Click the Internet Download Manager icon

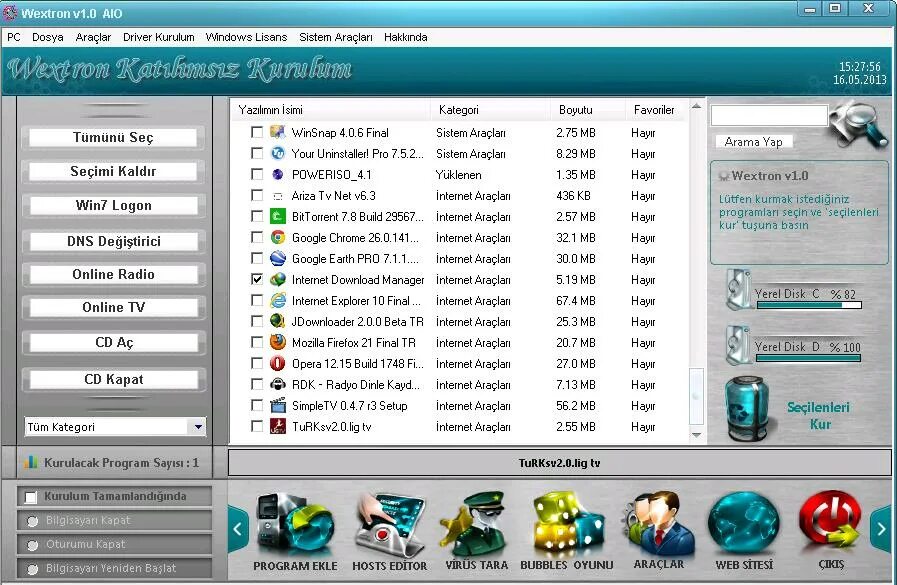(x=277, y=280)
